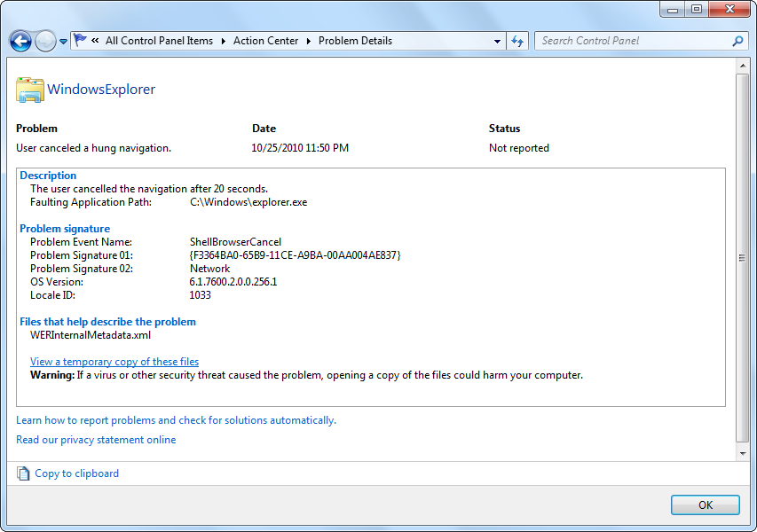Click the scrollbar down arrow
Image resolution: width=757 pixels, height=532 pixels.
tap(743, 453)
